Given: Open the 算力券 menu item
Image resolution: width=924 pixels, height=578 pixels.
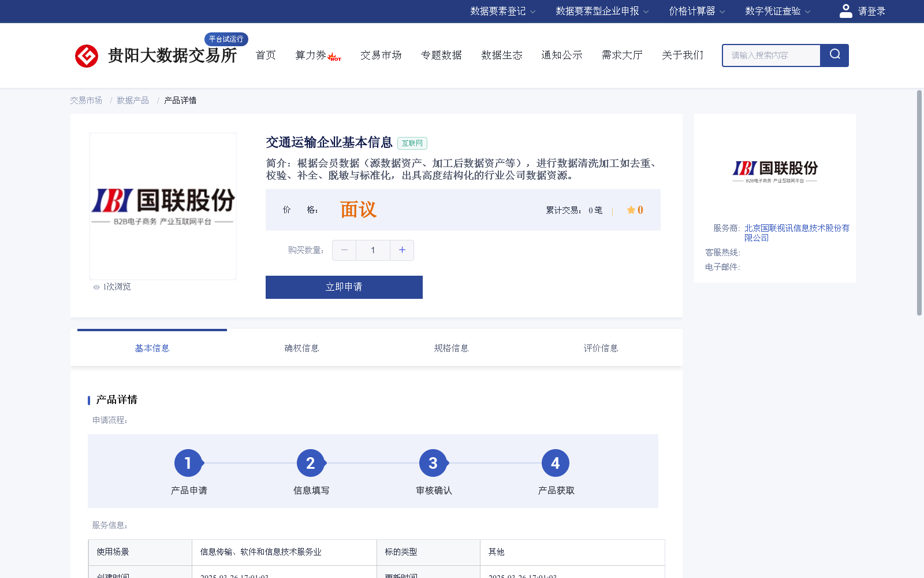Looking at the screenshot, I should coord(311,55).
